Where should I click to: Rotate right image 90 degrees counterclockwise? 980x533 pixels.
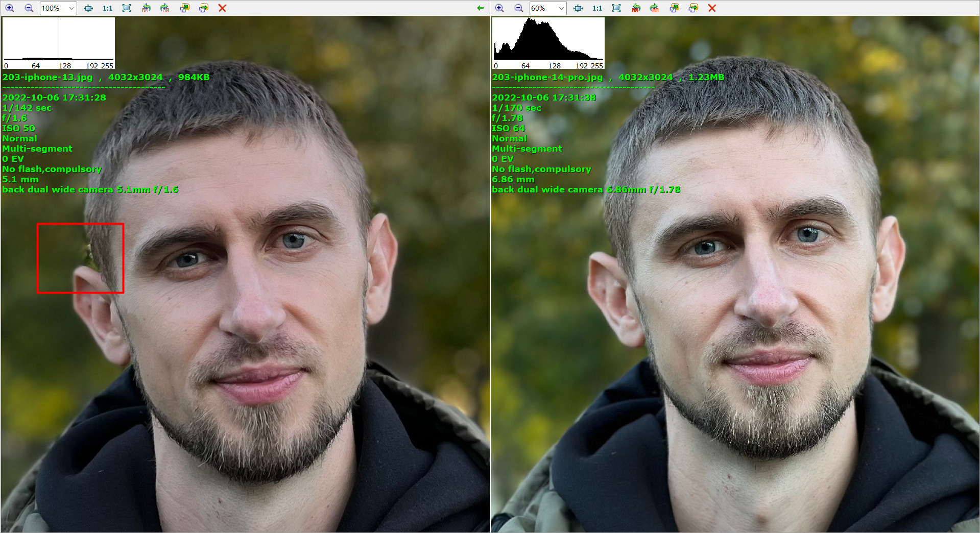(636, 8)
